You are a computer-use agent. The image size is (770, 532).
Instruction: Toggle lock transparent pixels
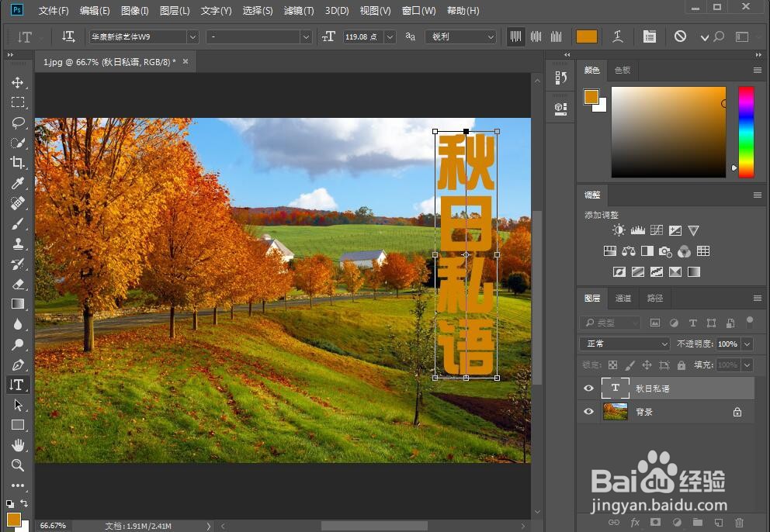612,364
